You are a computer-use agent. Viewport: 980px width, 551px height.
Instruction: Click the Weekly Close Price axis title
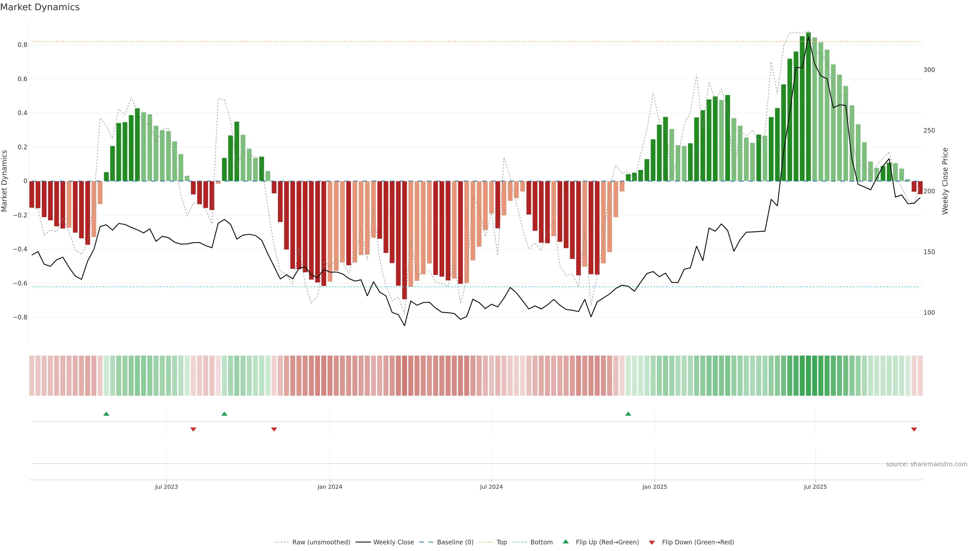(x=945, y=181)
